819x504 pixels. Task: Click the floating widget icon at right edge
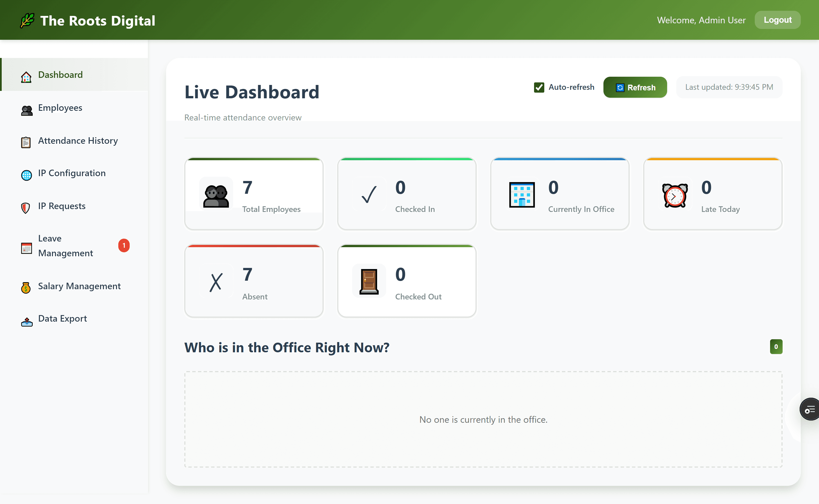(x=809, y=409)
